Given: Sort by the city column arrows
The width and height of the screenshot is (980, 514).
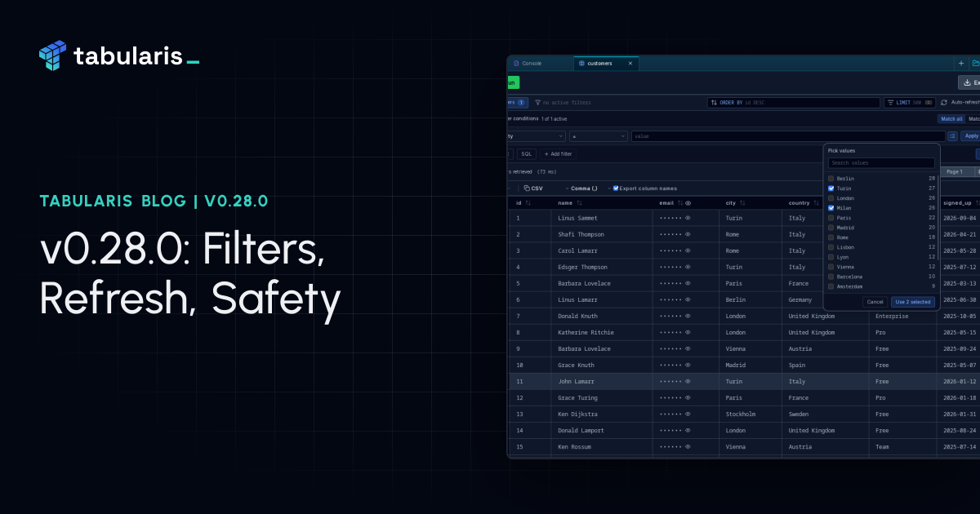Looking at the screenshot, I should pos(742,203).
